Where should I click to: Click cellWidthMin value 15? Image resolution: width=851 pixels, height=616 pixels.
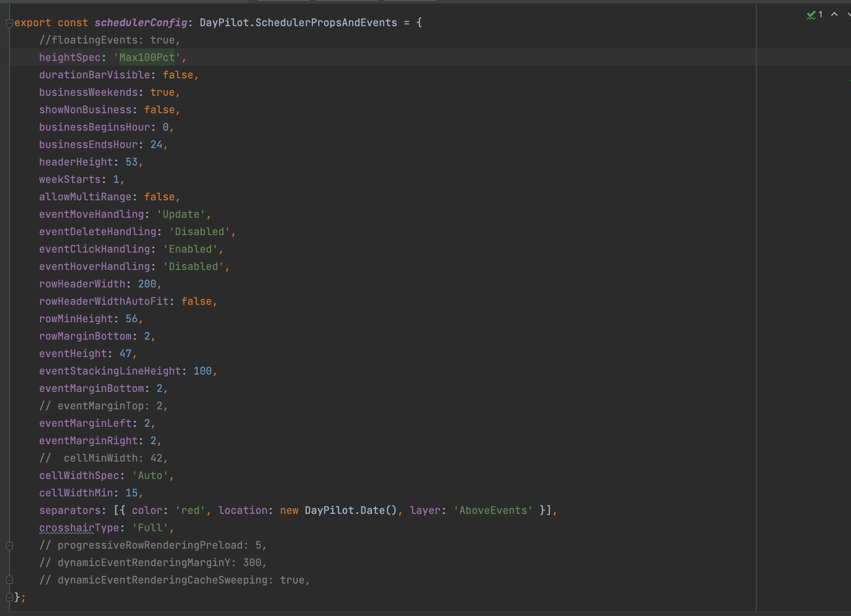click(132, 493)
